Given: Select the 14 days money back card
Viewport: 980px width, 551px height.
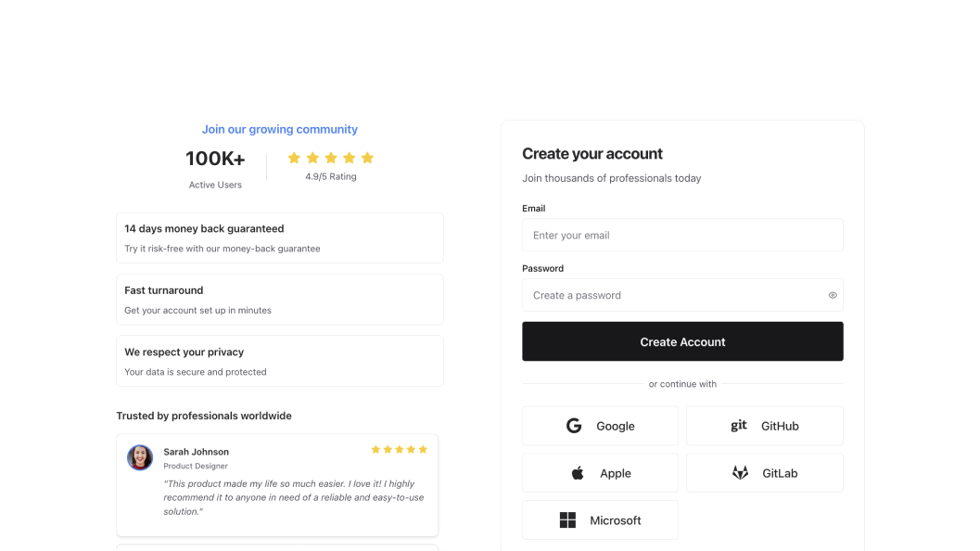Looking at the screenshot, I should coord(279,237).
